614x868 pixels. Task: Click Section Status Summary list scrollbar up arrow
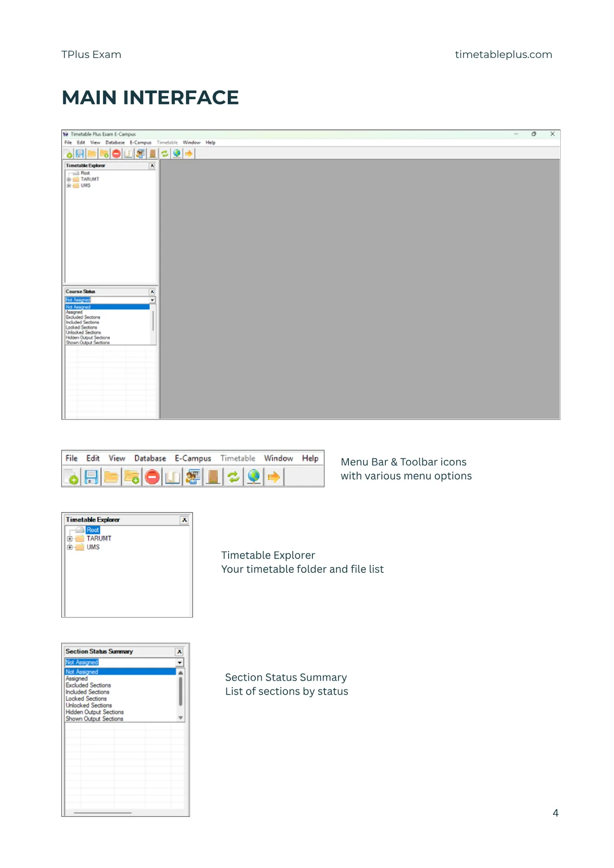coord(181,673)
